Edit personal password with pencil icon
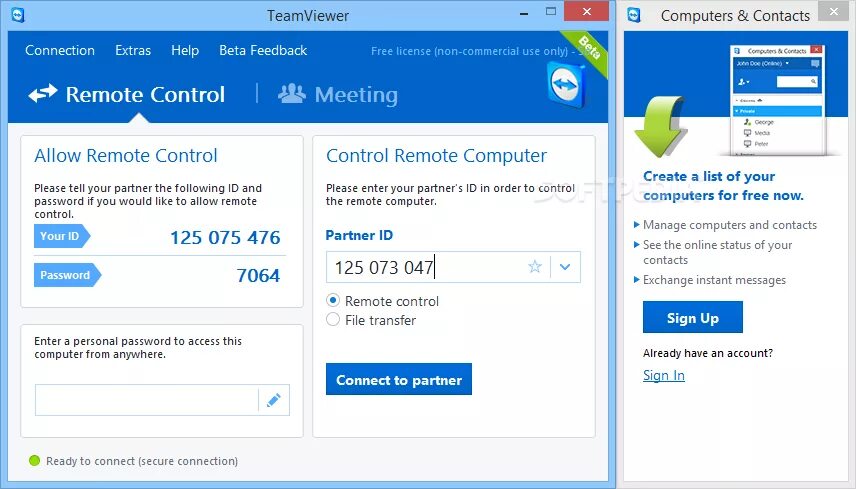This screenshot has width=856, height=489. (x=274, y=400)
